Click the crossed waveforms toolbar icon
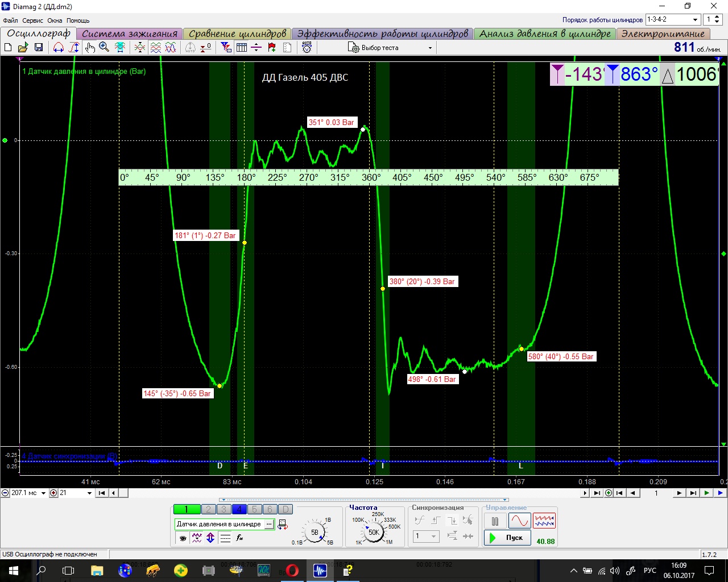The height and width of the screenshot is (582, 728). (139, 47)
